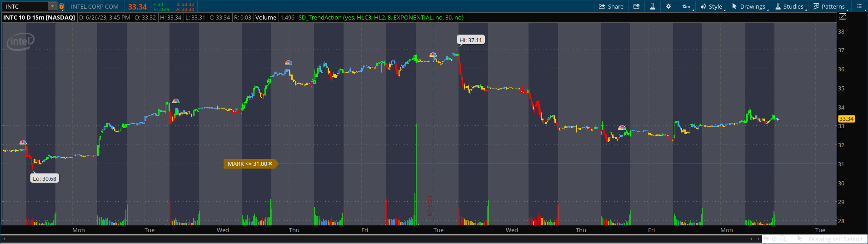Open the price alert icon
The height and width of the screenshot is (244, 868).
(636, 6)
